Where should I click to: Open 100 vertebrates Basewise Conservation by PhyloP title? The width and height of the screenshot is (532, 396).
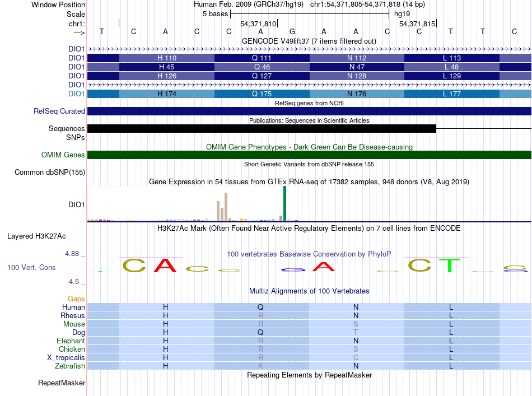309,254
